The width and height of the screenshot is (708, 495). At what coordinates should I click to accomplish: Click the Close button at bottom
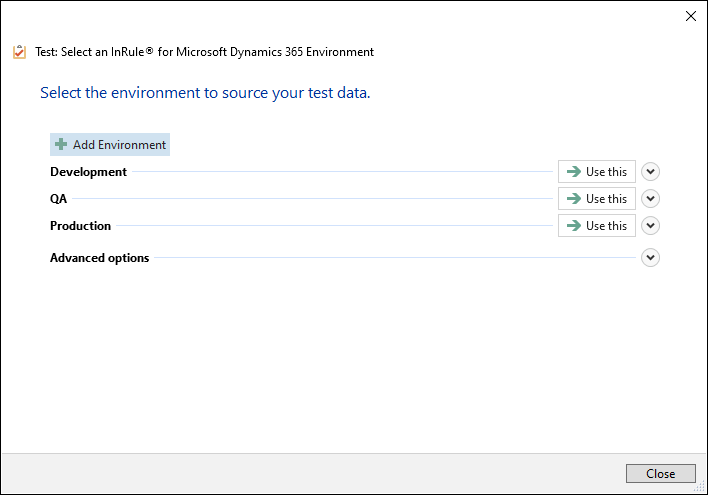pos(661,473)
